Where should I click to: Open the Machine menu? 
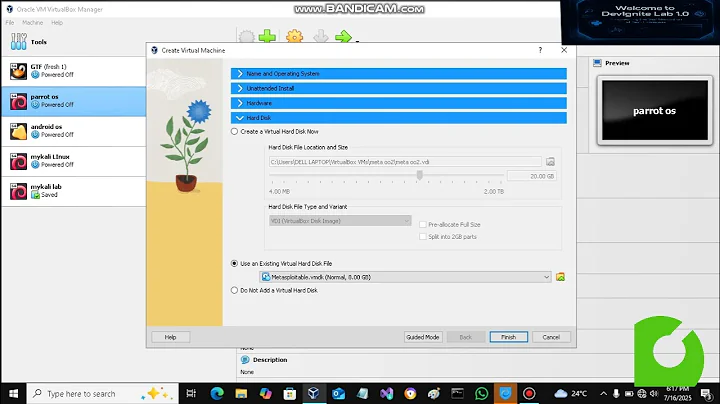32,22
